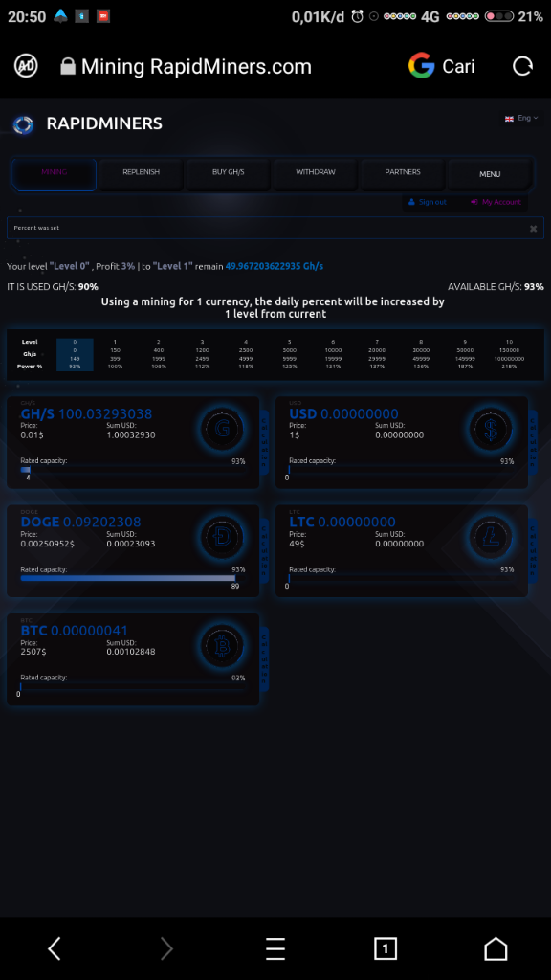Open the WITHDRAW tab

(316, 174)
